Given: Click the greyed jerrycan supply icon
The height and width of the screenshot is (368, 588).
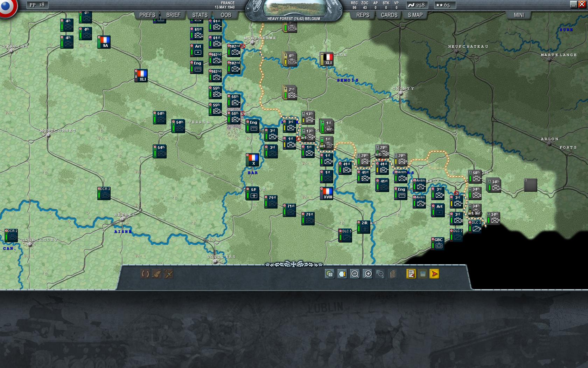Looking at the screenshot, I should click(x=393, y=274).
